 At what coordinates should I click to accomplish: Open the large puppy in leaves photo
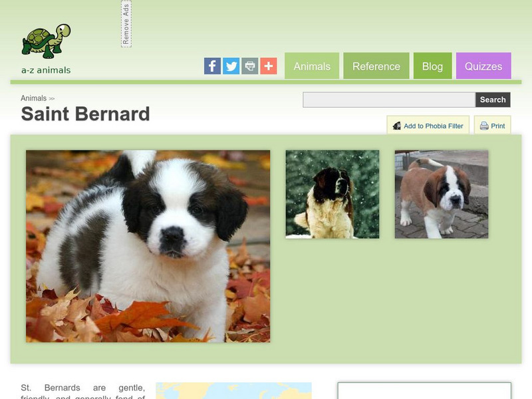pos(148,246)
